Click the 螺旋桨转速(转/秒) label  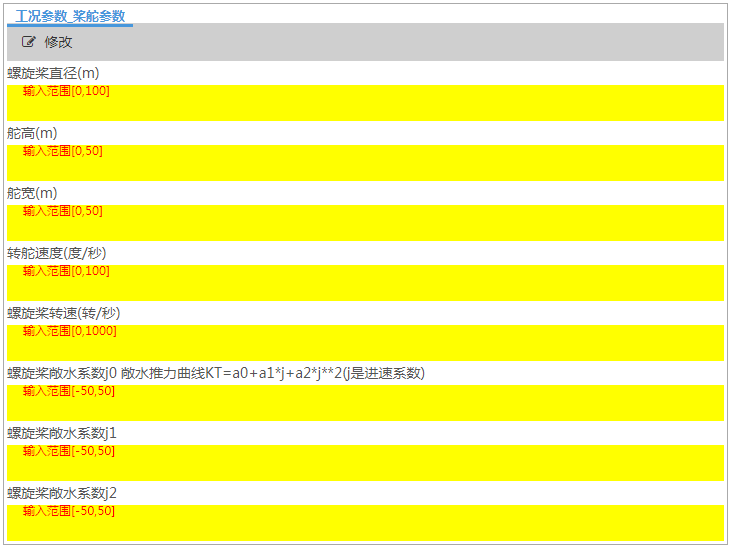tap(63, 313)
